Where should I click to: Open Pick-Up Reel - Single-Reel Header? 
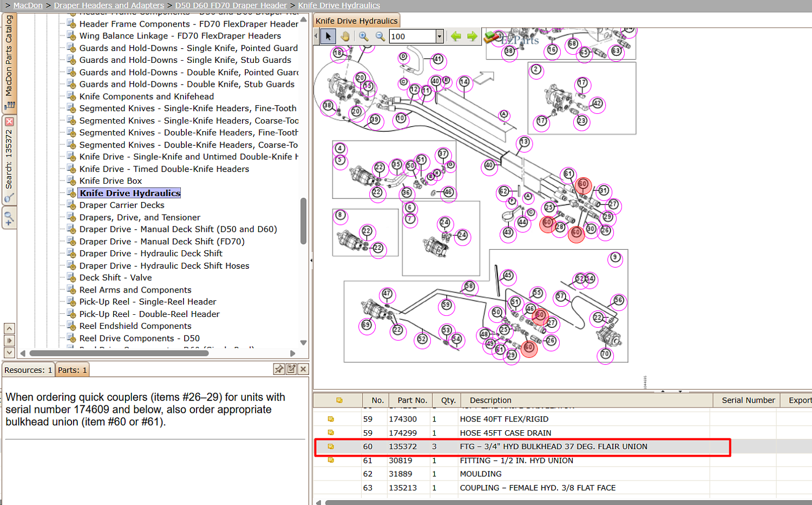click(x=148, y=302)
